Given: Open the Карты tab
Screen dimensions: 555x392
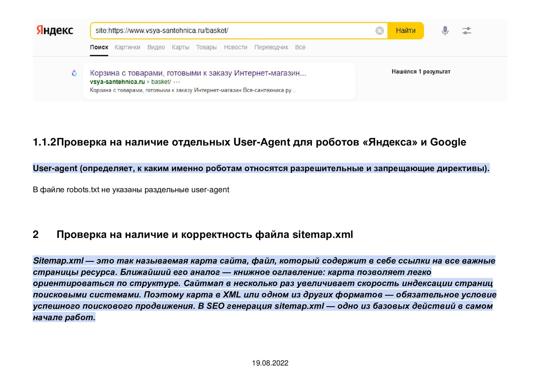Looking at the screenshot, I should (180, 47).
